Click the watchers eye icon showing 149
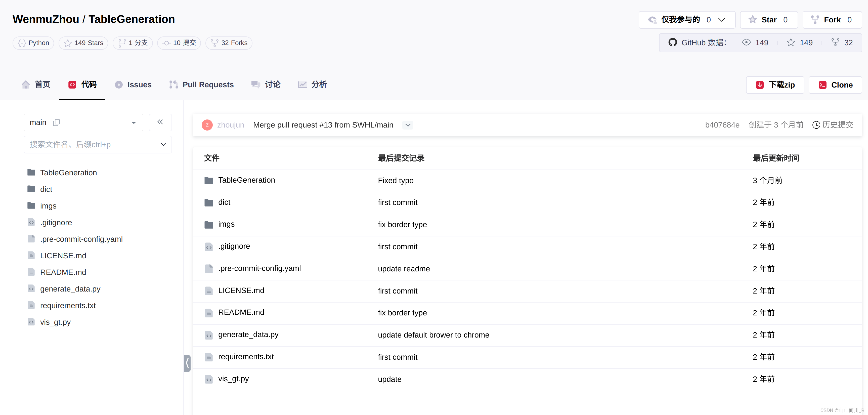Viewport: 868px width, 415px height. point(747,43)
